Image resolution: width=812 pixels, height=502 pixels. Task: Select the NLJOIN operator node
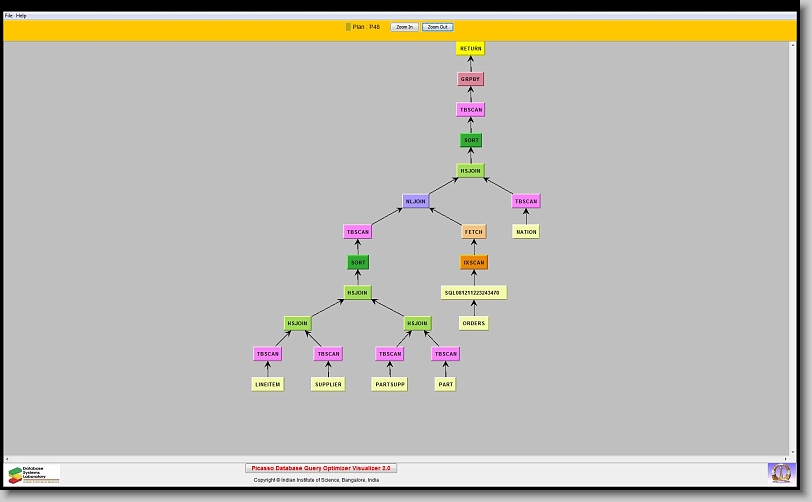coord(416,201)
